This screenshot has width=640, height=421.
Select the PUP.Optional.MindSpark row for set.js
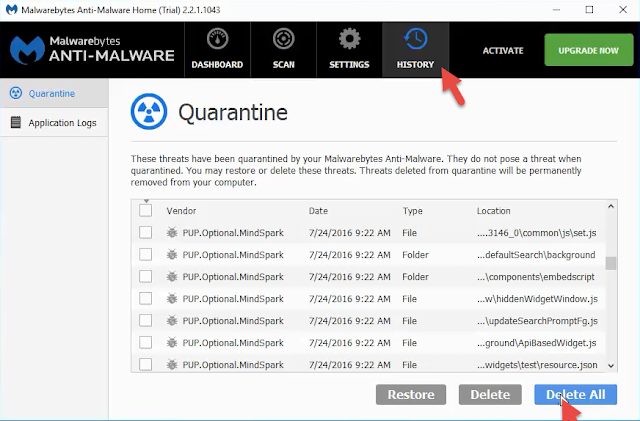tap(368, 233)
